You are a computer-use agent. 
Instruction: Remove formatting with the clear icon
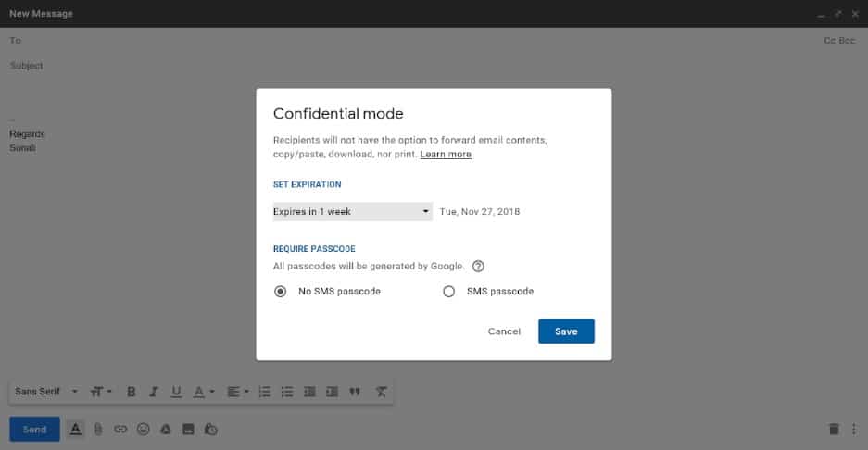pos(382,392)
